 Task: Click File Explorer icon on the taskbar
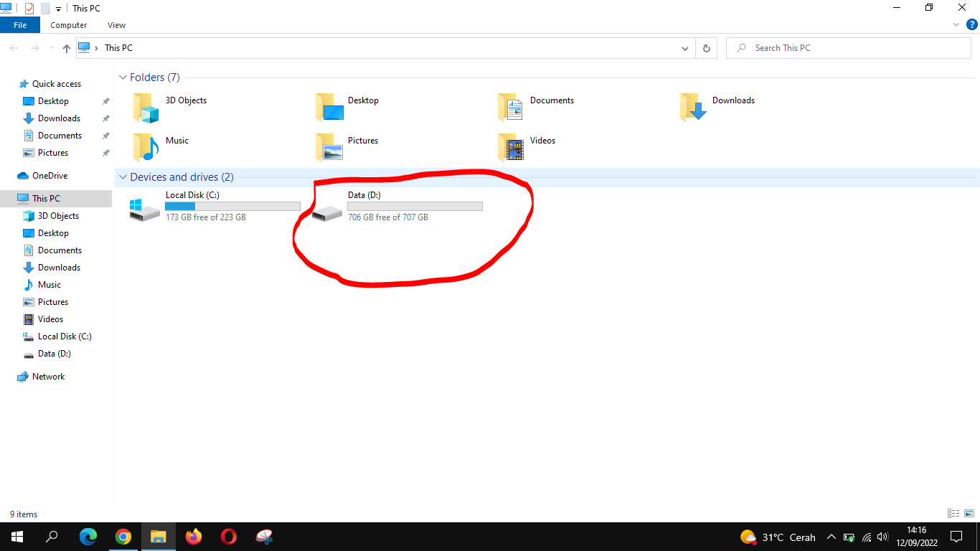point(159,537)
